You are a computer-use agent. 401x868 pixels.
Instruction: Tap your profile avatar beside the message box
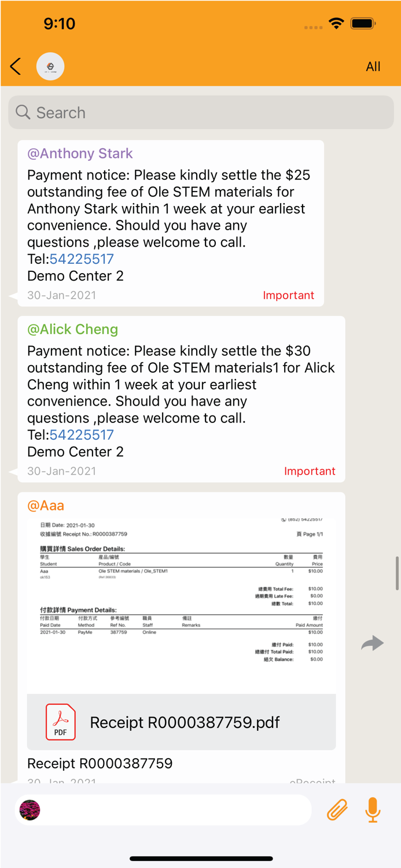coord(29,810)
